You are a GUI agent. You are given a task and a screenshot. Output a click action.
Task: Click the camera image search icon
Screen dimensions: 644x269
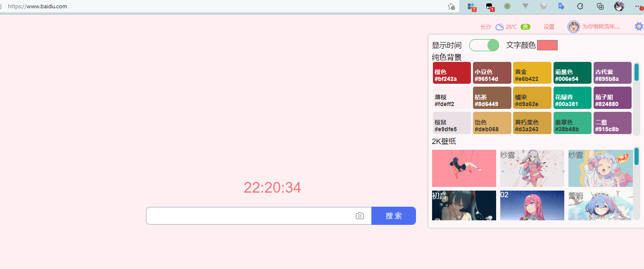(x=360, y=216)
